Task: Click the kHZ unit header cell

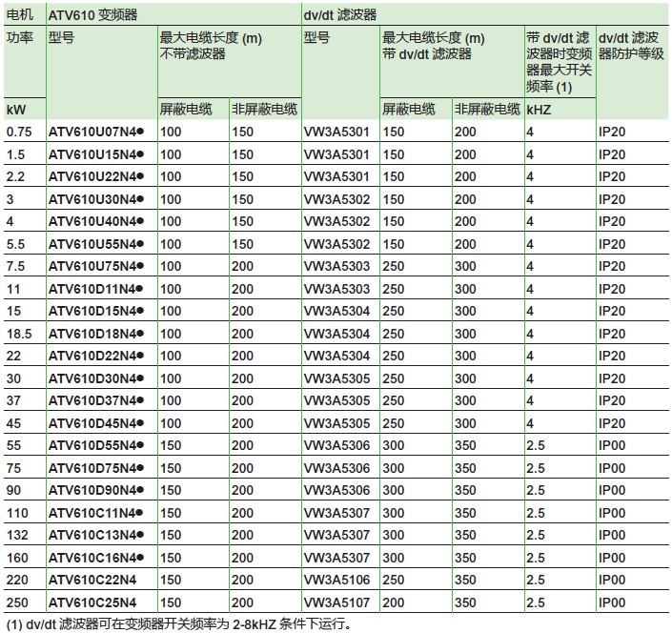Action: (540, 110)
